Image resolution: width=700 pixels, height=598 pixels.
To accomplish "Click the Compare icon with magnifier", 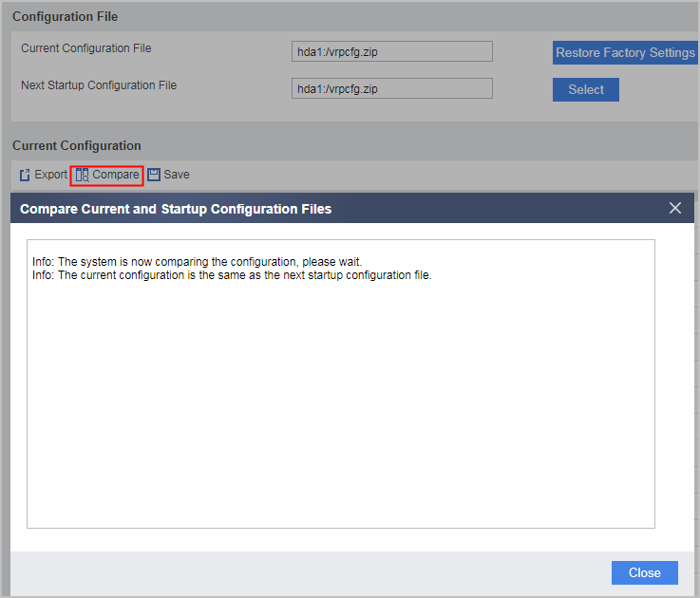I will [x=82, y=175].
